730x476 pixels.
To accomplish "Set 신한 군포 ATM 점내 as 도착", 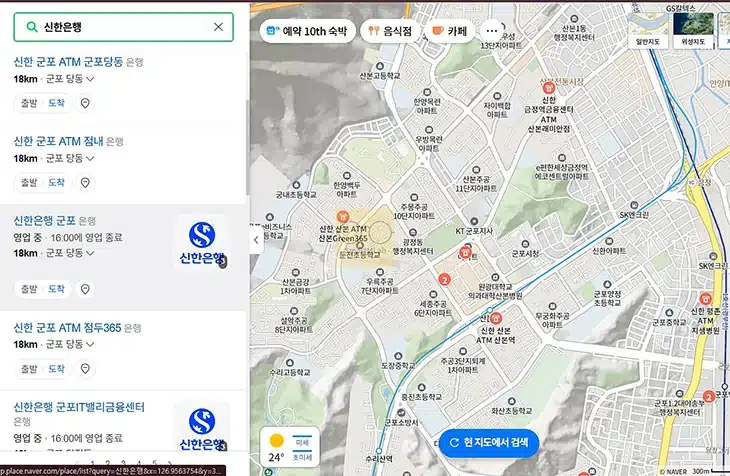I will click(x=56, y=182).
